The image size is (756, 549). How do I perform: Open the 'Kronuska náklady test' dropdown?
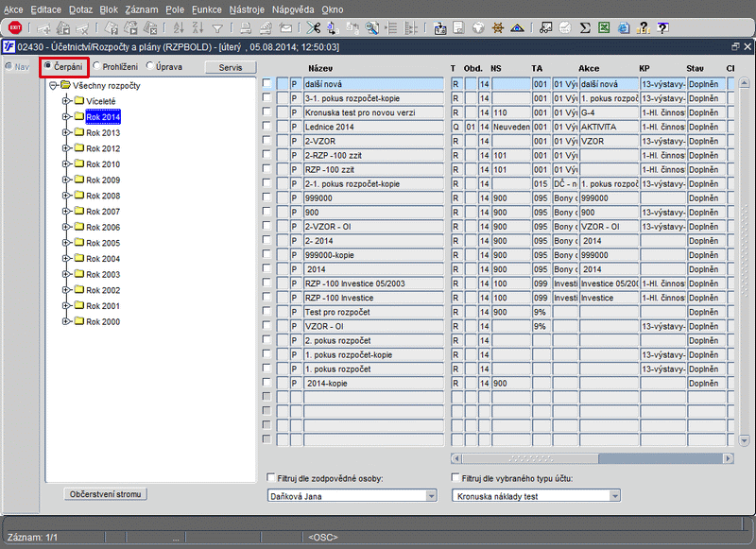(614, 495)
